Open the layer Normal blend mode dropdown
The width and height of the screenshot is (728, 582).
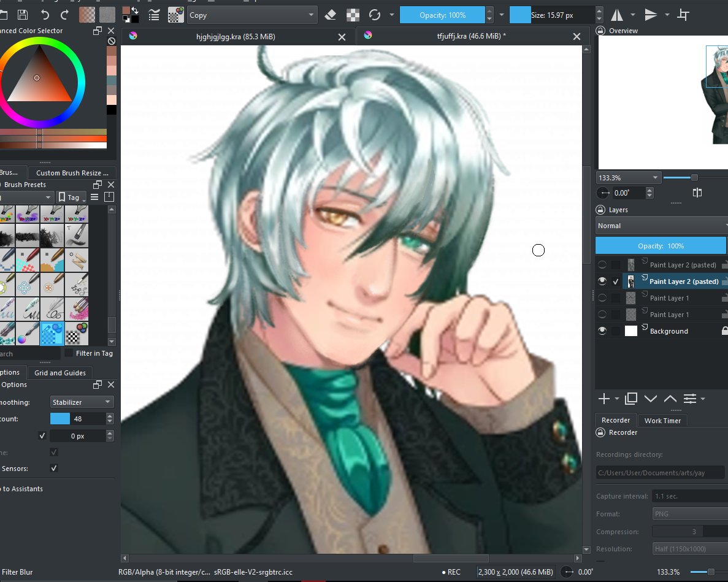click(662, 226)
